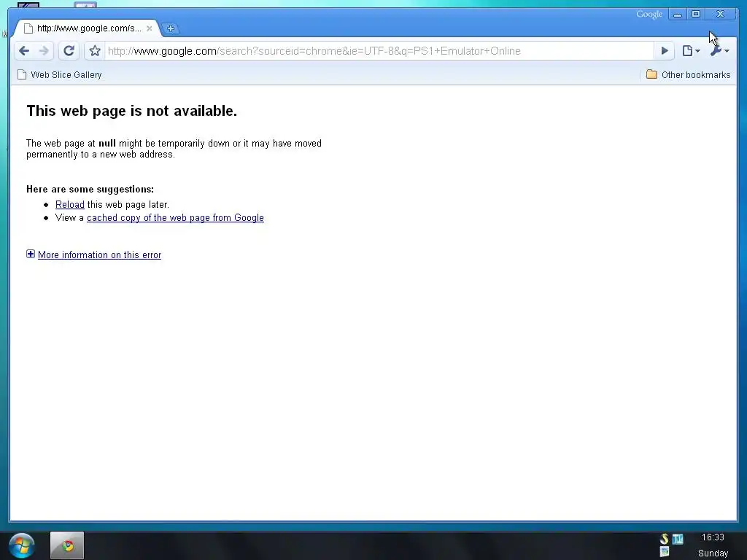Open the wrench customize menu
Screen dimensions: 747x560
coord(719,51)
